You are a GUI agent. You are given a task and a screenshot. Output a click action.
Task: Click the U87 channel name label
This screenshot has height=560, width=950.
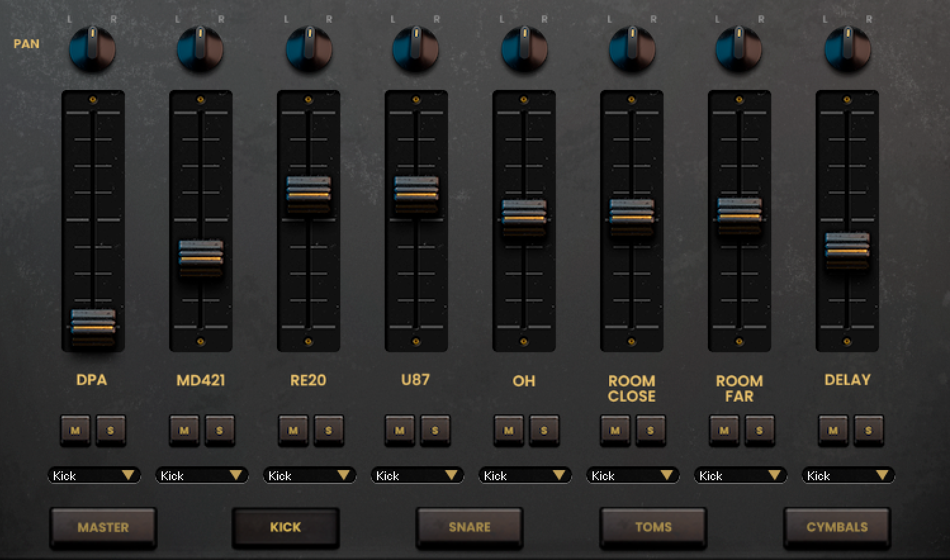click(x=416, y=380)
